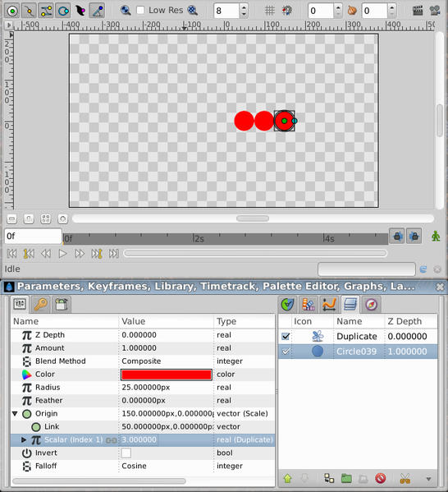Raise layer with the green up arrow
The width and height of the screenshot is (448, 492).
click(x=287, y=479)
